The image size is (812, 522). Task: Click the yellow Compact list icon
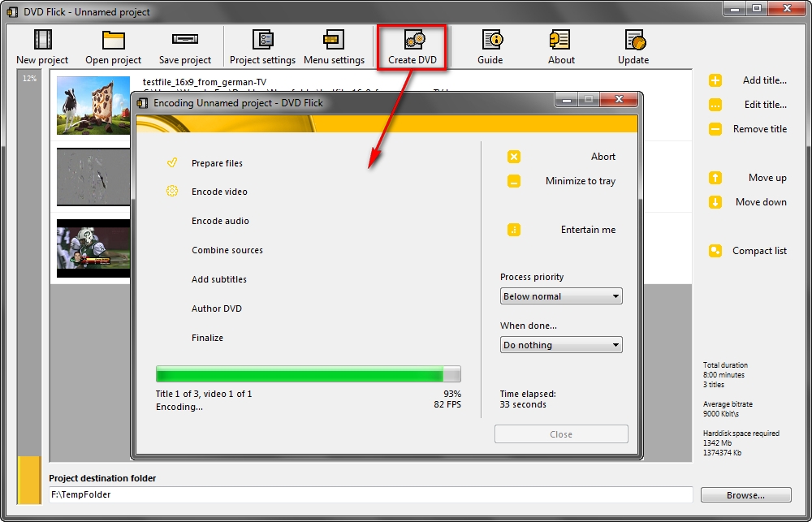[x=715, y=251]
